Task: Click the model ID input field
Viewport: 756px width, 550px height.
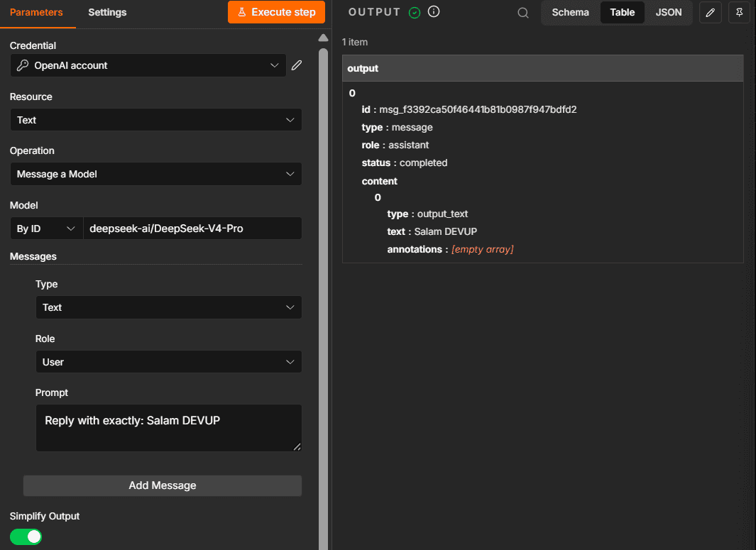Action: pyautogui.click(x=192, y=229)
